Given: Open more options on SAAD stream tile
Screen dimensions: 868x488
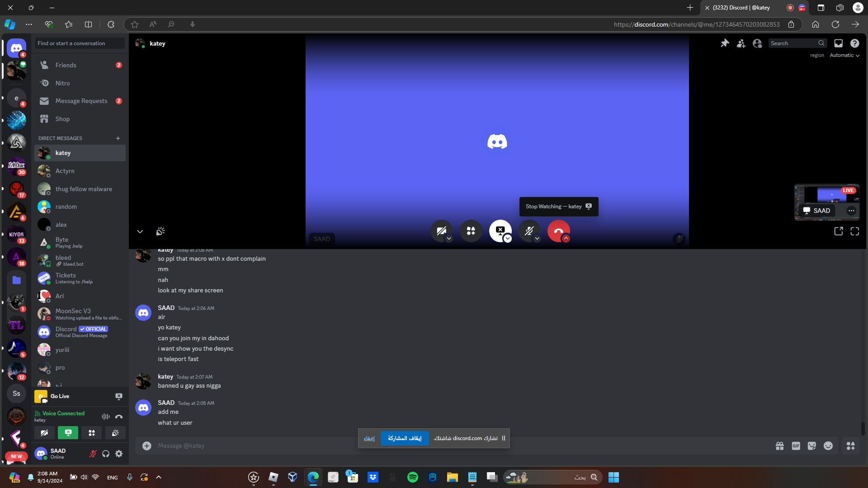Looking at the screenshot, I should pos(851,211).
